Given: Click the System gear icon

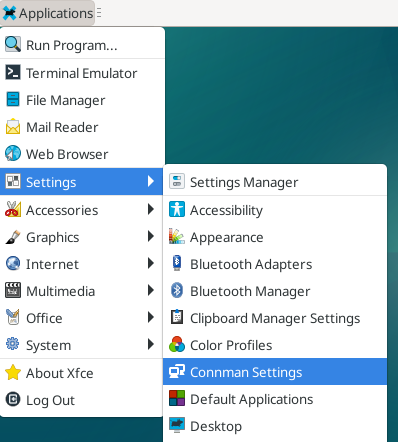Looking at the screenshot, I should (13, 344).
